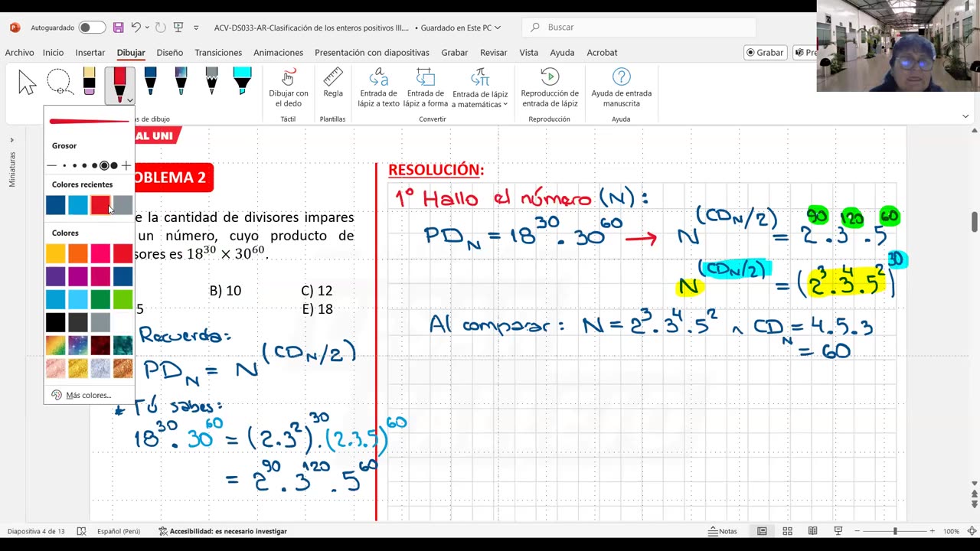
Task: Expand the Miniaturas thumbnails pane
Action: click(11, 140)
